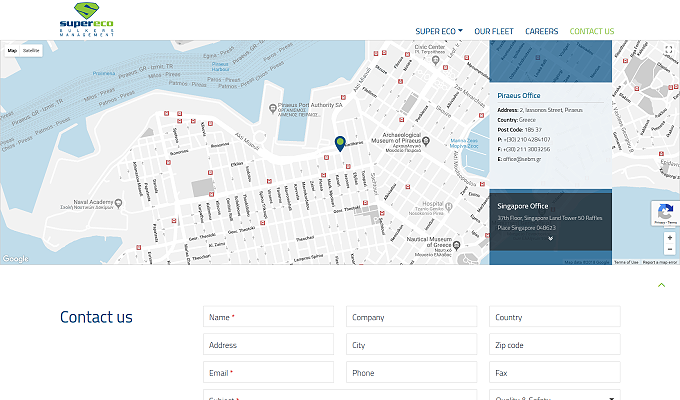Click the Hospital map marker
This screenshot has width=680, height=400.
(x=449, y=207)
